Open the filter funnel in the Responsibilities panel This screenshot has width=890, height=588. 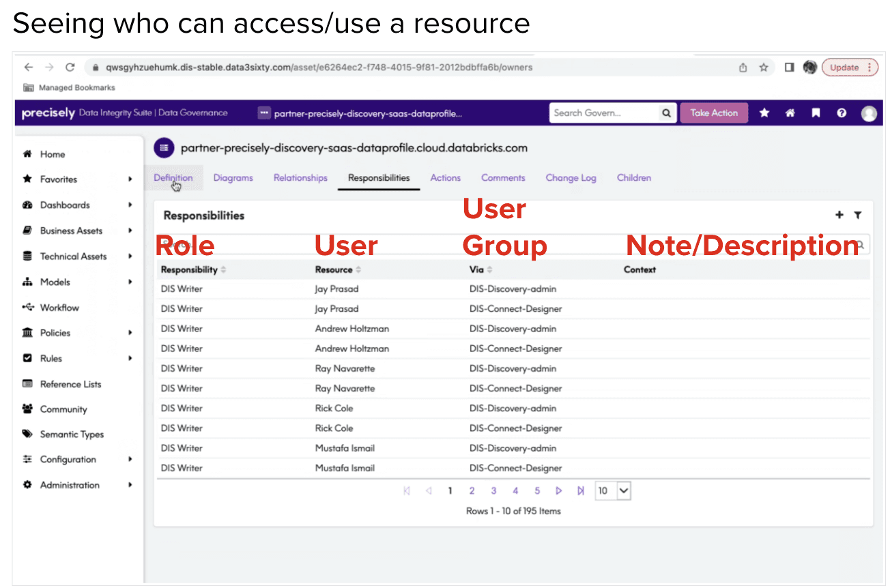click(858, 216)
